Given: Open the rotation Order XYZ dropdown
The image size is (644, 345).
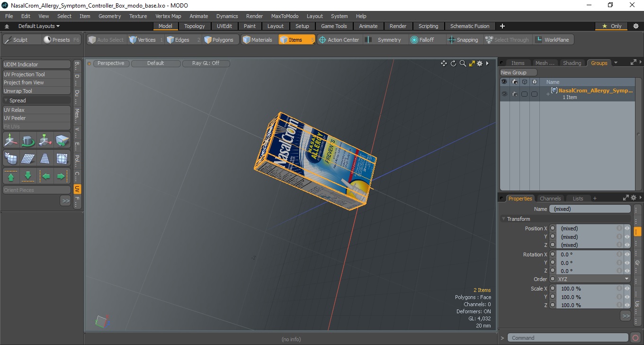Looking at the screenshot, I should coord(593,279).
